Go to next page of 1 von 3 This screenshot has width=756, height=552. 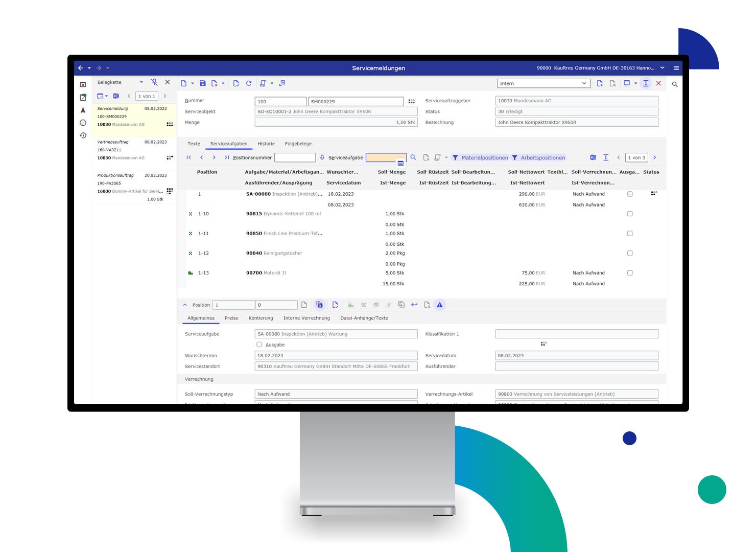[655, 157]
